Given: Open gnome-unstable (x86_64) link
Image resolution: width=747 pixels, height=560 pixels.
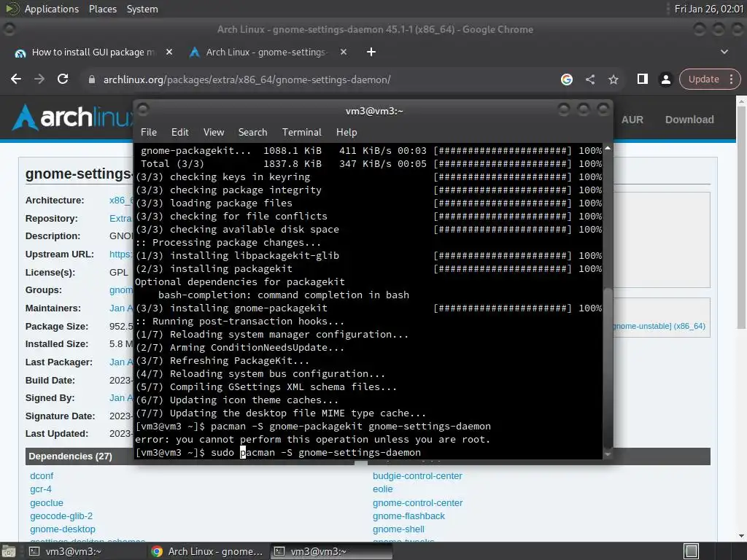Looking at the screenshot, I should 659,326.
